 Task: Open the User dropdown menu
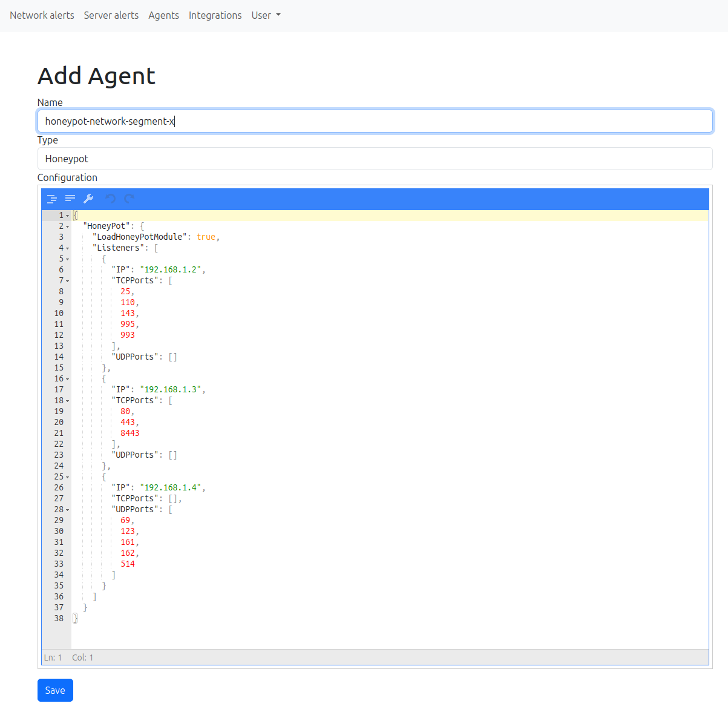[266, 15]
